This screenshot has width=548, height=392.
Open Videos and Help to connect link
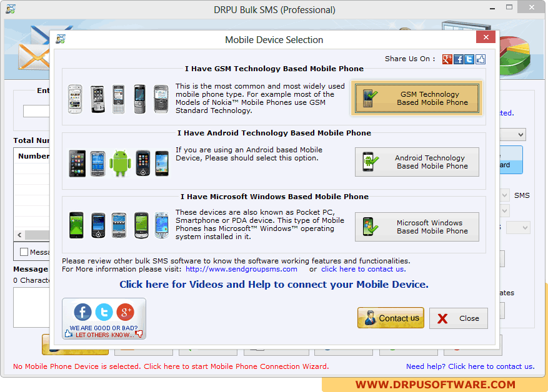[274, 285]
